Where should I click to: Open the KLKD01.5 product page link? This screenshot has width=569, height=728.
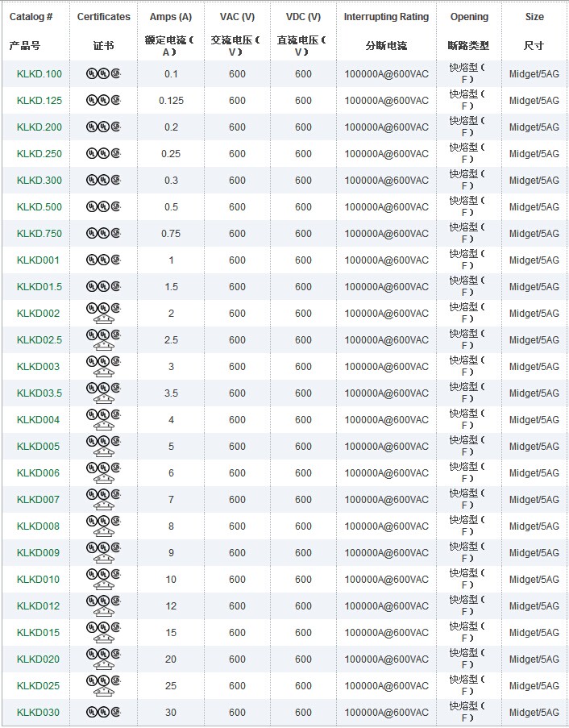coord(39,287)
